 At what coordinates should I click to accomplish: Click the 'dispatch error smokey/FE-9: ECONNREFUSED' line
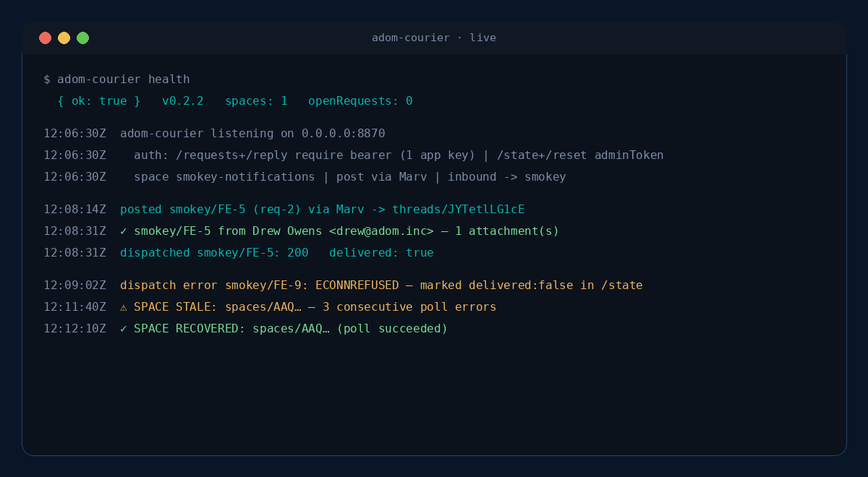(x=381, y=285)
